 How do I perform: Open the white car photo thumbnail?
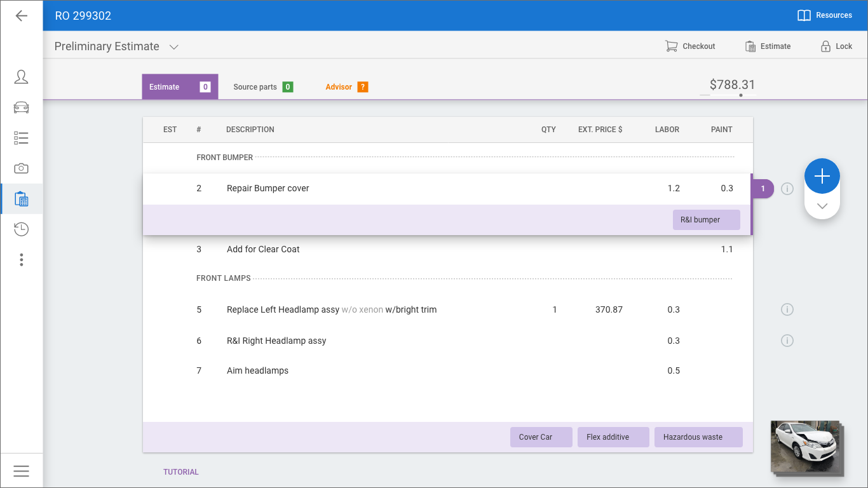coord(804,447)
